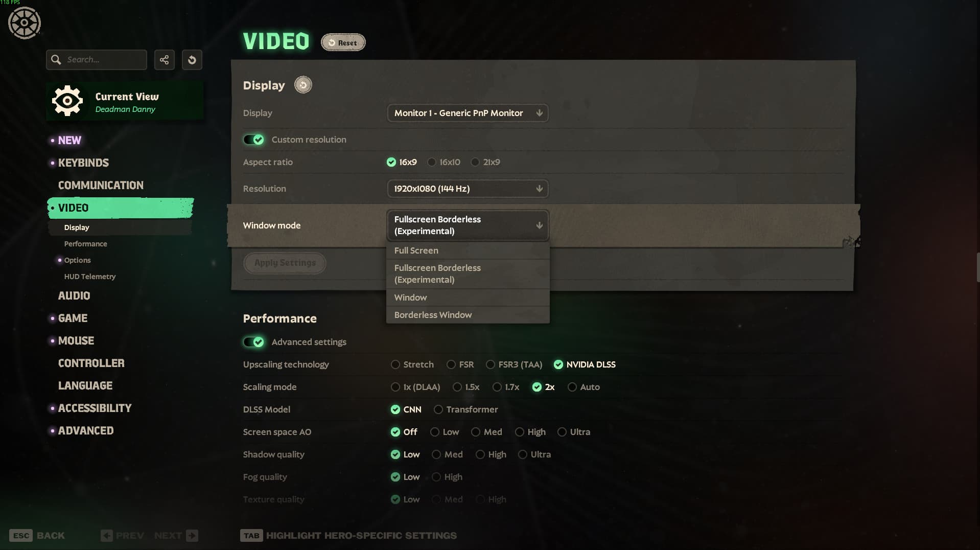Collapse the Window mode dropdown
This screenshot has height=550, width=980.
[x=468, y=225]
